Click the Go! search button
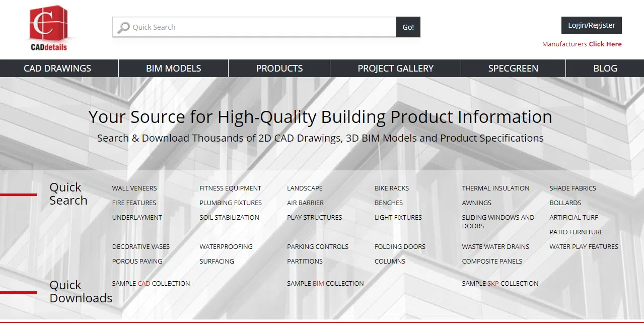 pyautogui.click(x=408, y=27)
